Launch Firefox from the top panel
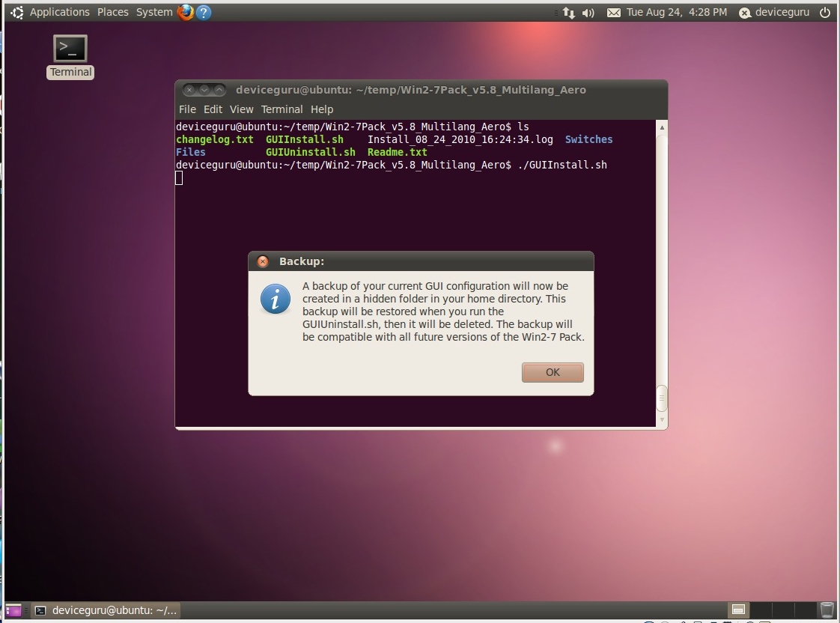This screenshot has width=840, height=623. [185, 12]
